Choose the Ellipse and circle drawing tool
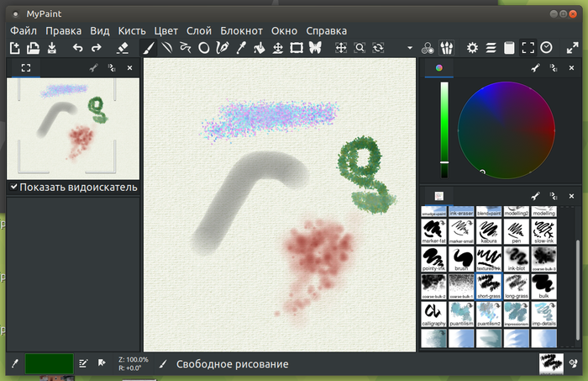588x381 pixels. pos(204,48)
